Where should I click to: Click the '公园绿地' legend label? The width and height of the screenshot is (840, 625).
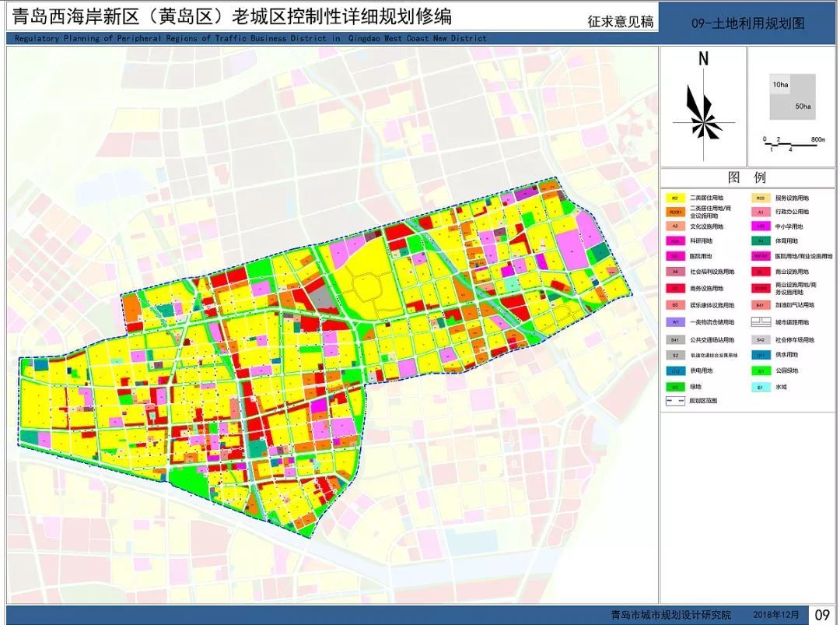[x=786, y=370]
